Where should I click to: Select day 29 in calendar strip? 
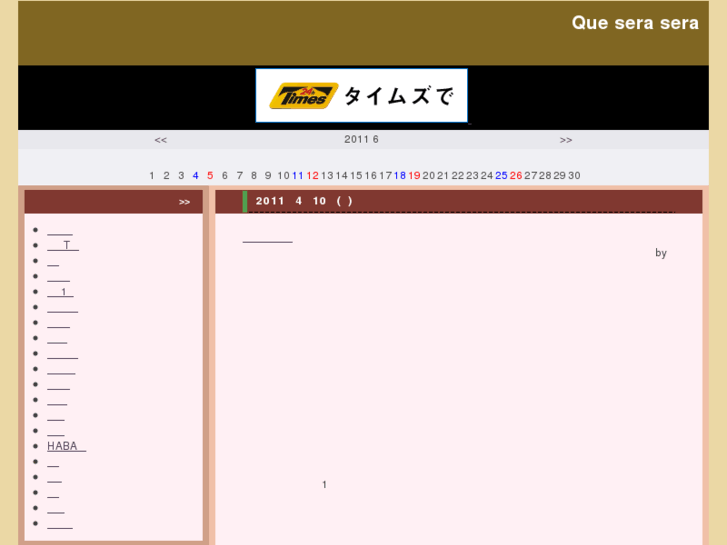coord(559,176)
